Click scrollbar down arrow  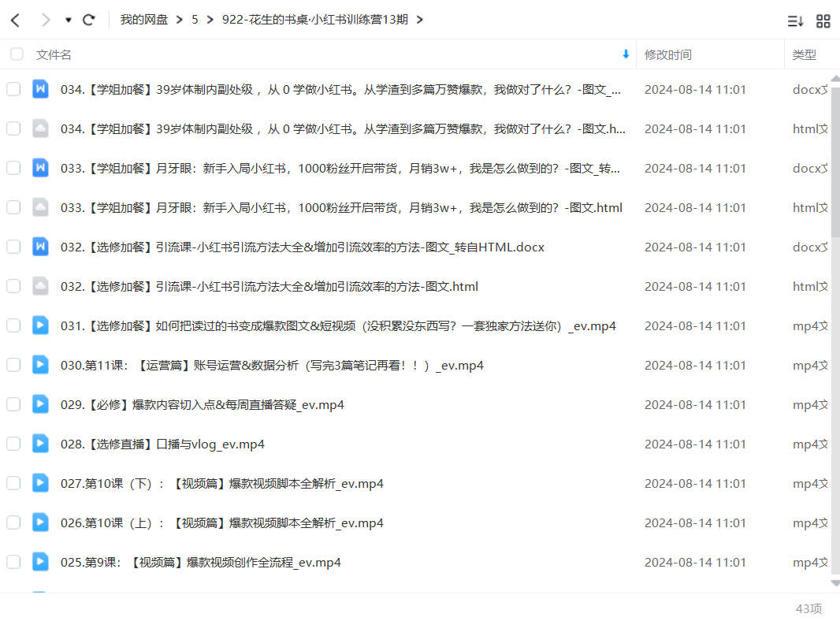(x=835, y=583)
